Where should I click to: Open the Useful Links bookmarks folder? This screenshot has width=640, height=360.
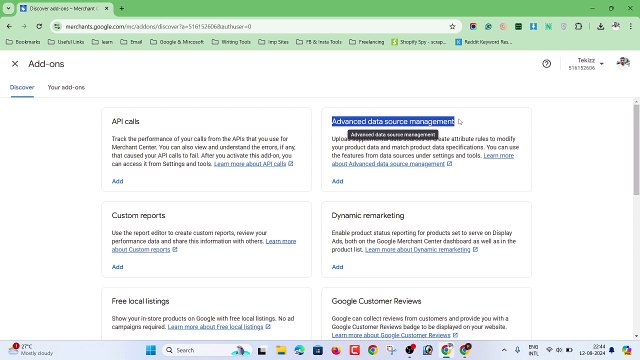[x=66, y=42]
